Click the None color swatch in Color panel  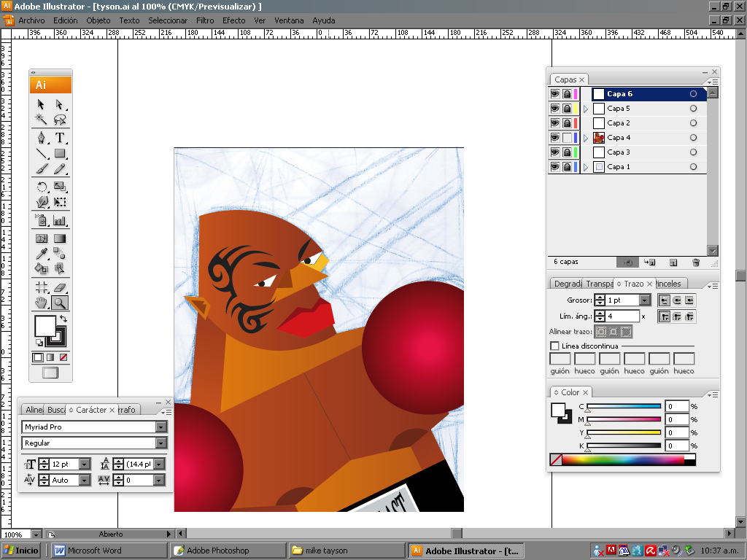coord(555,459)
